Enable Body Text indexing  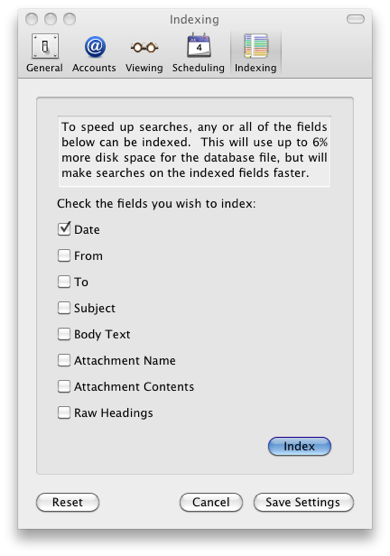tap(64, 334)
